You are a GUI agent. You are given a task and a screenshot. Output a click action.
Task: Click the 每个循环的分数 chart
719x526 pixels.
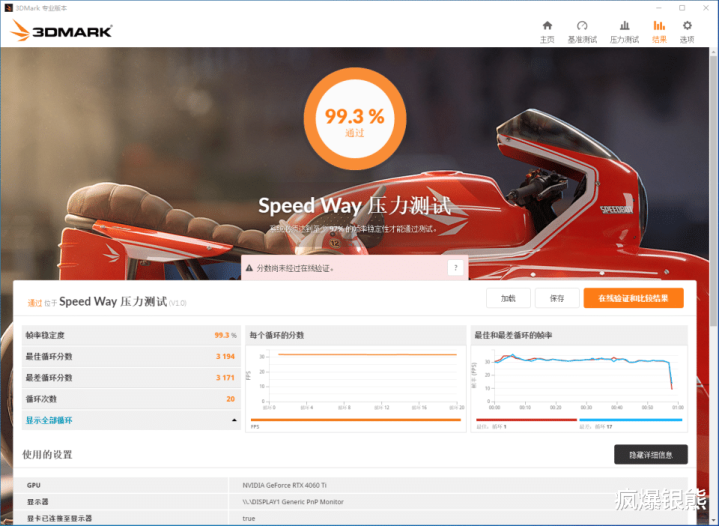[x=356, y=379]
